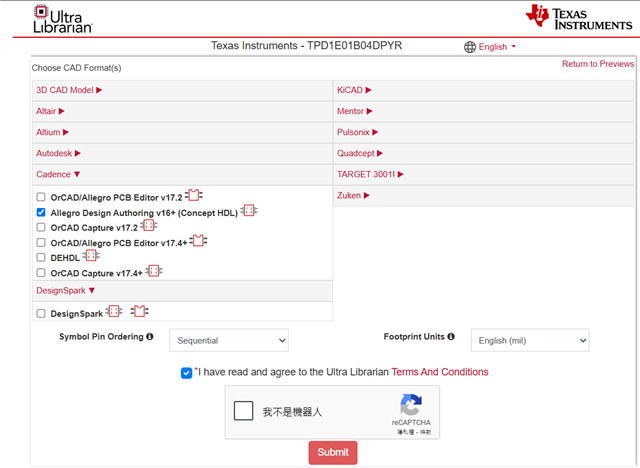
Task: Open the Footprint Units dropdown
Action: [530, 340]
